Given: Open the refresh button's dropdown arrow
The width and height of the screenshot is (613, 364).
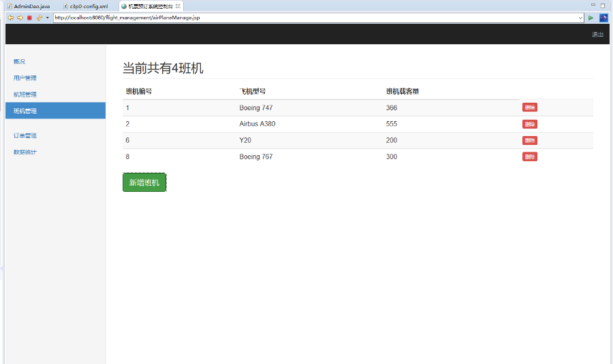Looking at the screenshot, I should click(x=47, y=18).
